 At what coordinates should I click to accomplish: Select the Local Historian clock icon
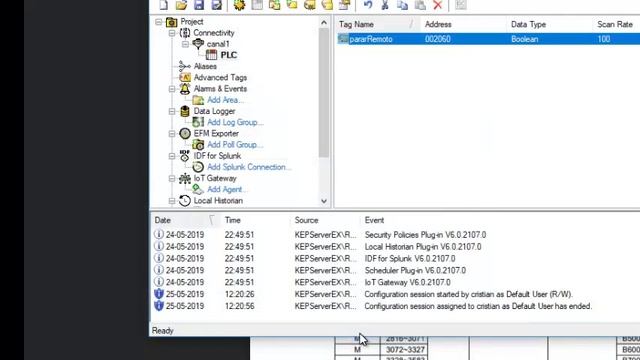pos(185,200)
